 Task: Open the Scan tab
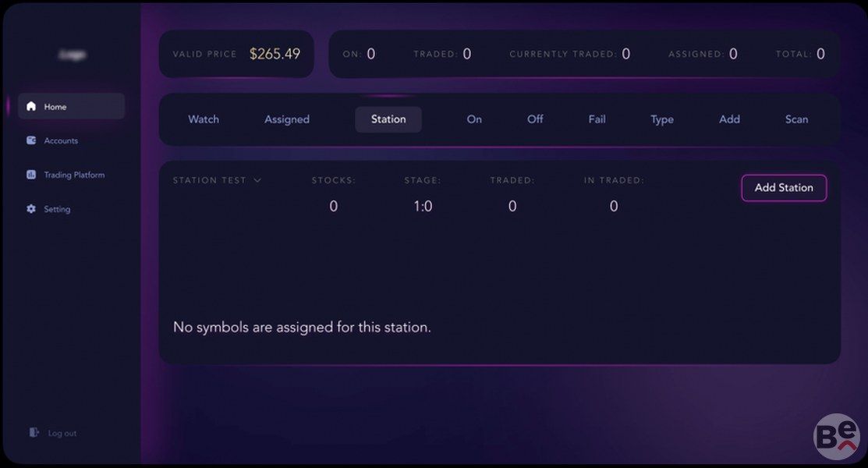pyautogui.click(x=796, y=119)
